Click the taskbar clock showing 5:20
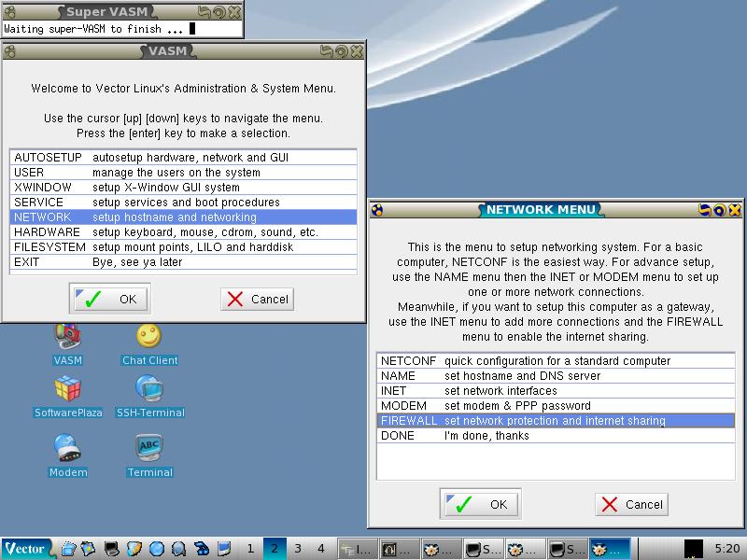 tap(726, 549)
